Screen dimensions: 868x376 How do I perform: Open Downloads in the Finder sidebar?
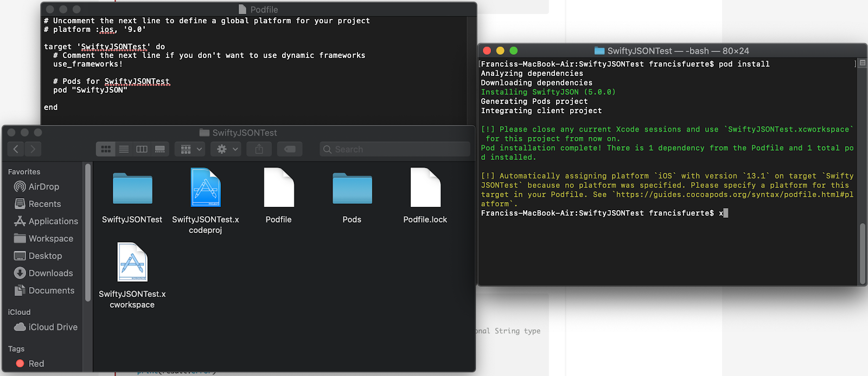(x=44, y=273)
